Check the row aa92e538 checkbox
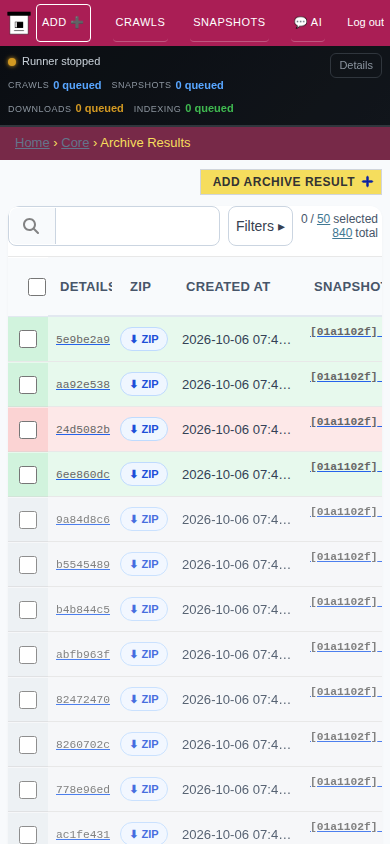The image size is (390, 844). [x=28, y=385]
